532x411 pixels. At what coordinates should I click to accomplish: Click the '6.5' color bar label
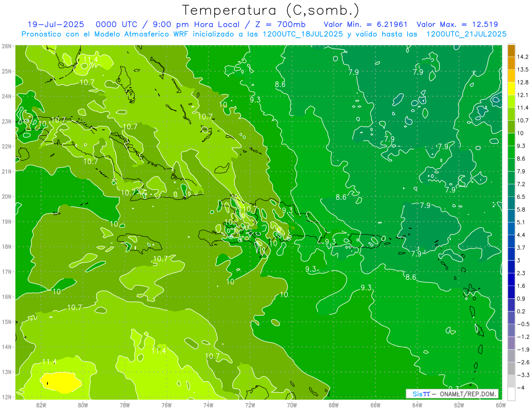(522, 196)
